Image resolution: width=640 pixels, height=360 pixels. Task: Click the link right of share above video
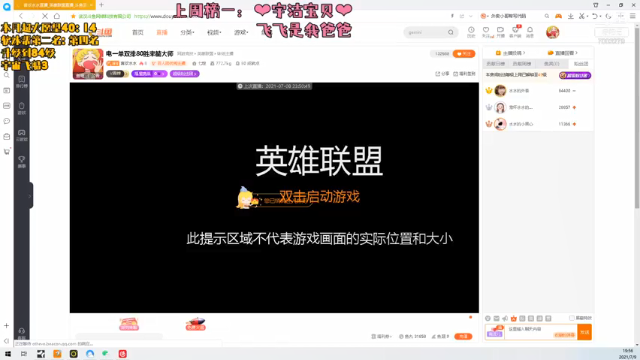click(464, 74)
